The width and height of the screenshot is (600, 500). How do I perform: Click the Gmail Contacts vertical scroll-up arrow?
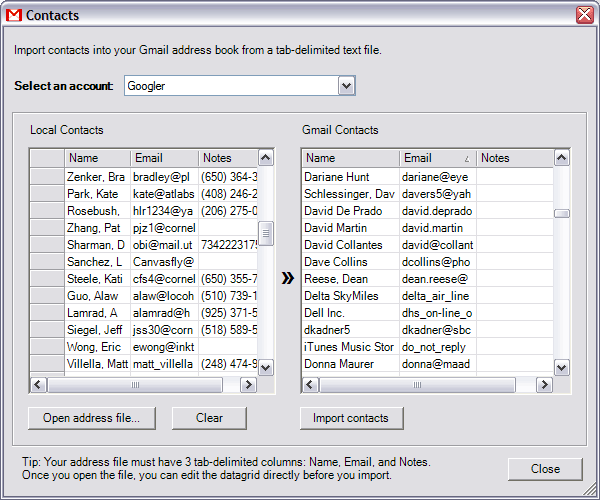(562, 158)
